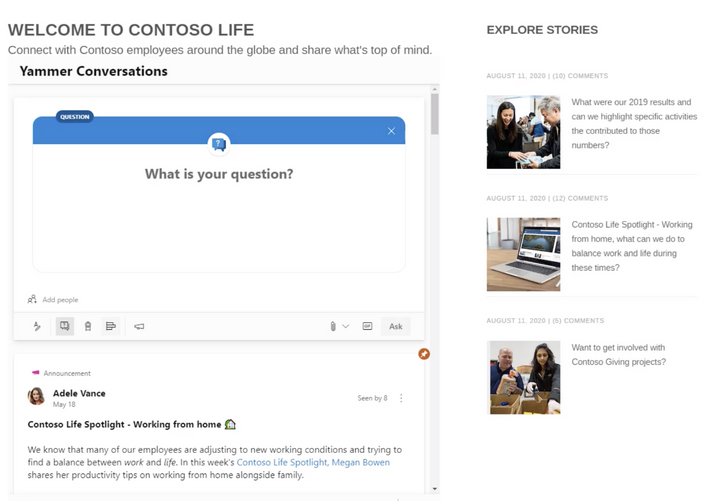Click the house emoji in post title
This screenshot has width=716, height=501.
(x=230, y=424)
